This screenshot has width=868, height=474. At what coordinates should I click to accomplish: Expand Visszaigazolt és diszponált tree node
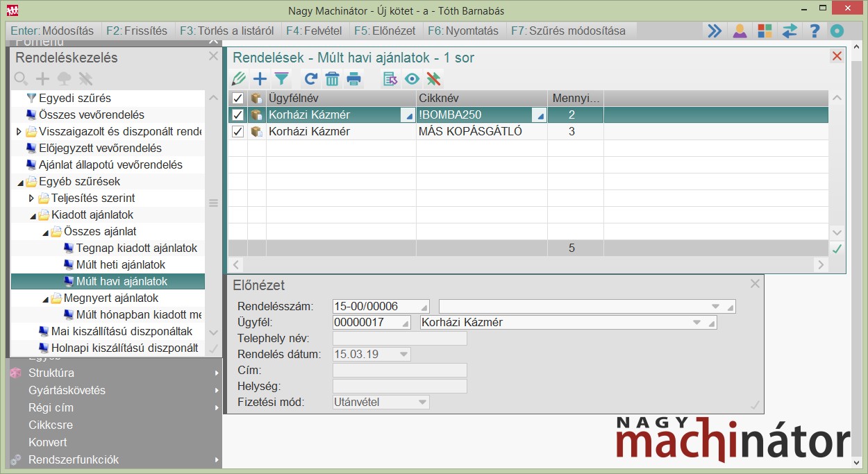point(19,132)
